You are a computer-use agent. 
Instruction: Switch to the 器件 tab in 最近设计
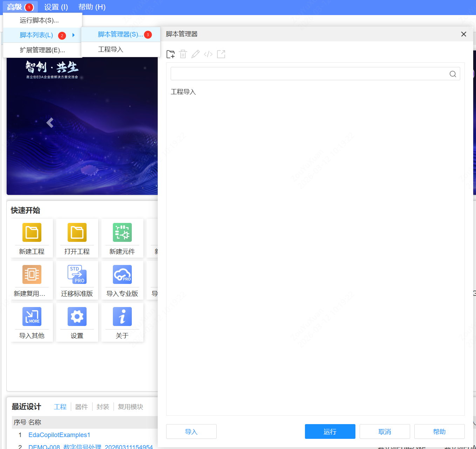pos(81,407)
